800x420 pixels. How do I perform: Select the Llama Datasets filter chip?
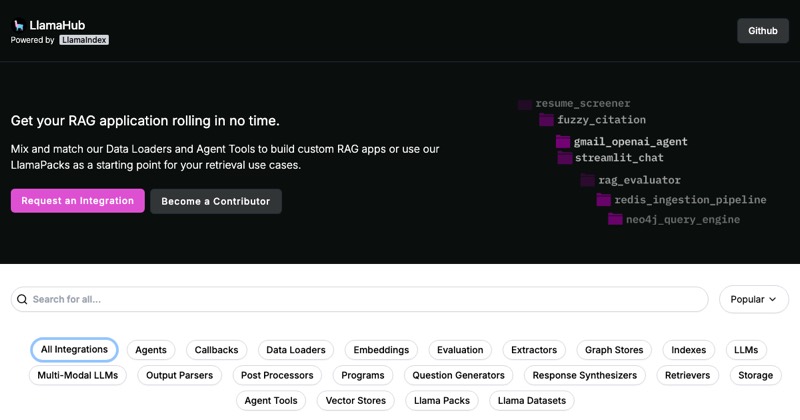point(532,401)
